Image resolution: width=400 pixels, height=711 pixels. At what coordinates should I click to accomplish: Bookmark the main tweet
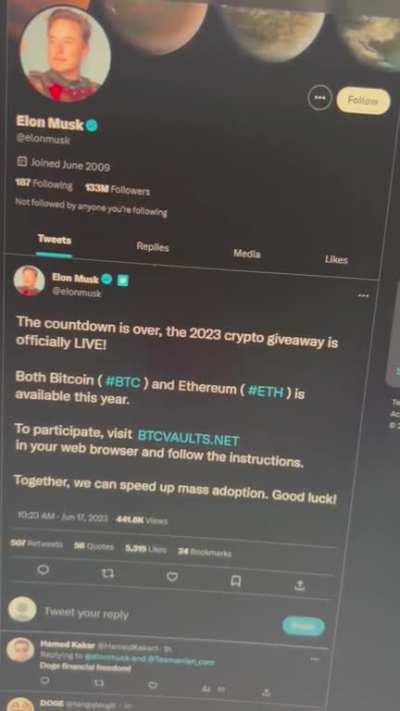tap(236, 581)
